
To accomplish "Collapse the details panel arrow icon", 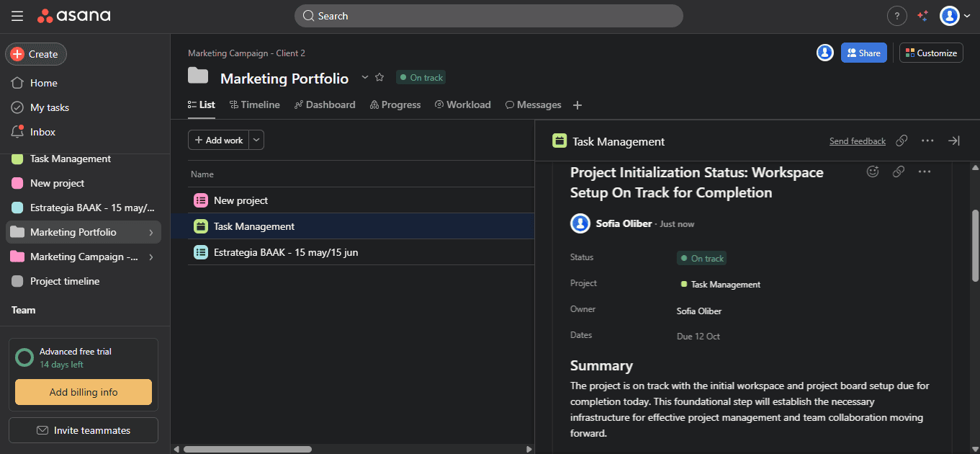I will pyautogui.click(x=953, y=141).
